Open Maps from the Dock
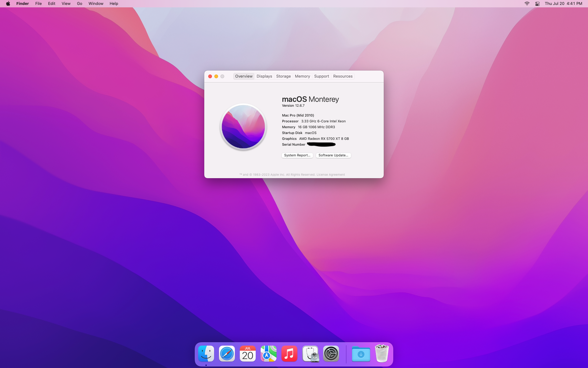Image resolution: width=588 pixels, height=368 pixels. pos(269,354)
